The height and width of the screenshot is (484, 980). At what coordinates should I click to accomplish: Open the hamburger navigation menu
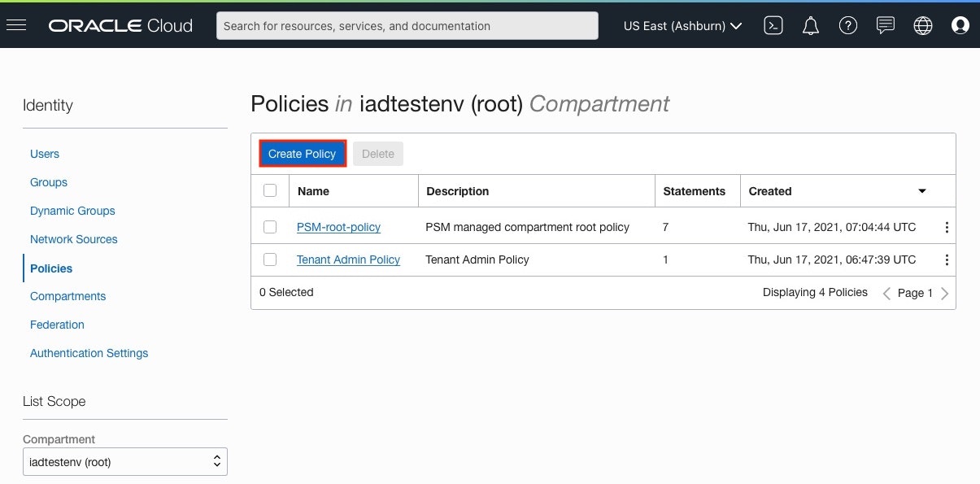click(x=16, y=25)
